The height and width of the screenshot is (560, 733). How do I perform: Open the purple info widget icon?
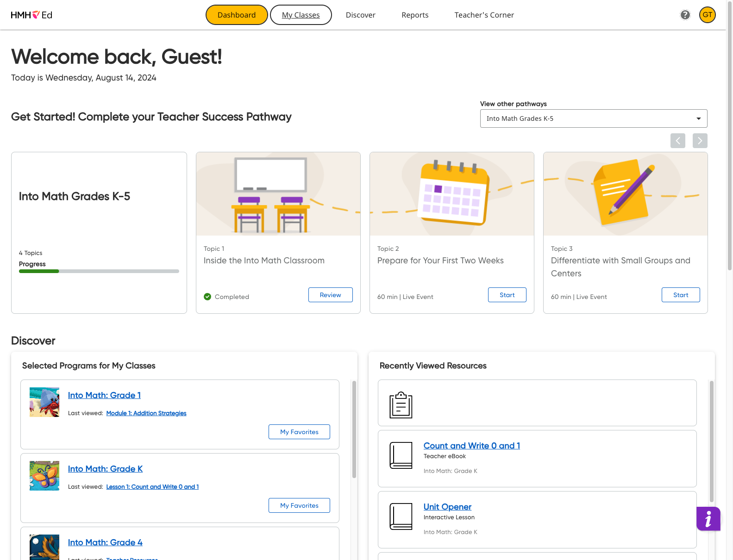[708, 518]
